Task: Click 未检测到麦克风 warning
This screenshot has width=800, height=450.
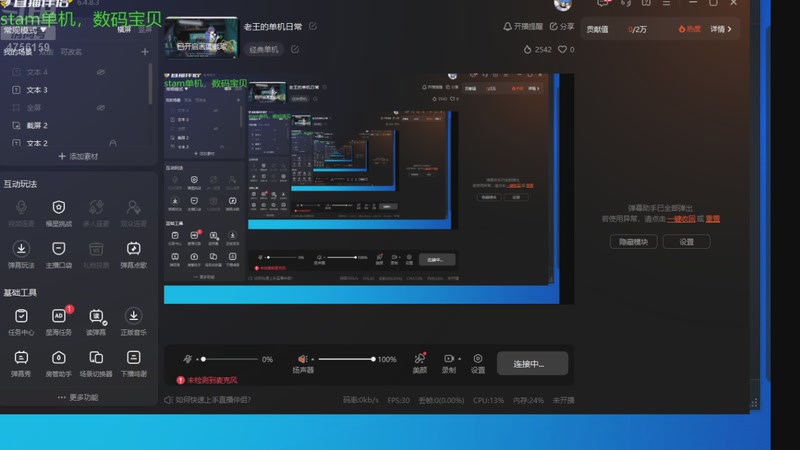Action: click(207, 380)
